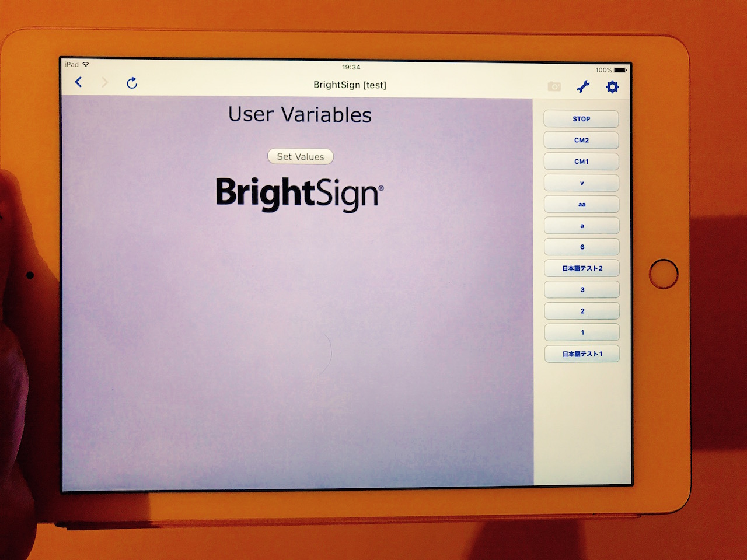The width and height of the screenshot is (747, 560).
Task: Open the wrench tools icon
Action: 583,87
